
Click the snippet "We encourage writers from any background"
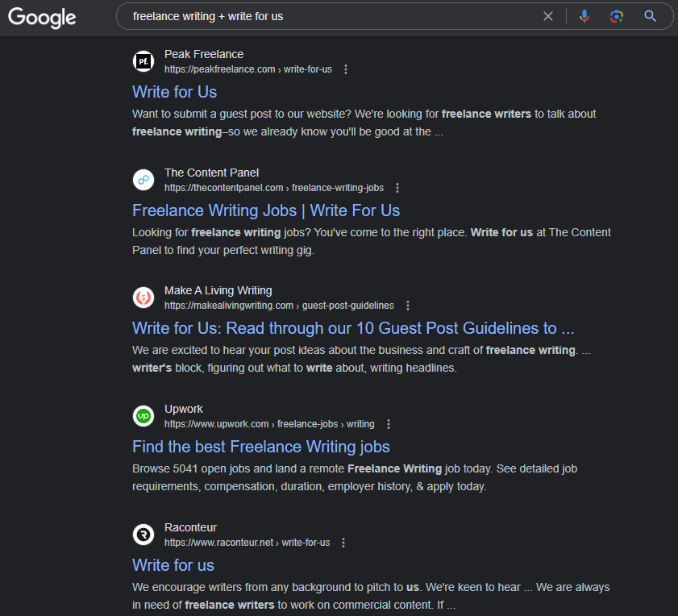(371, 596)
